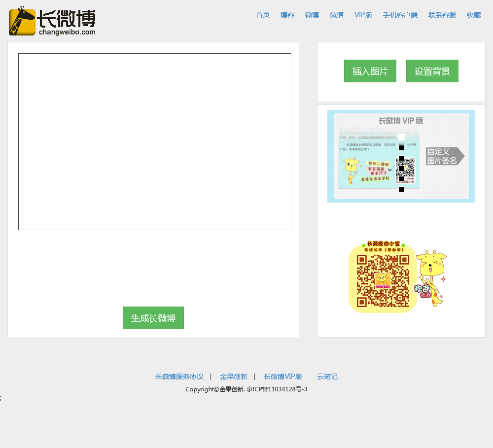
Task: Open the 长微博服务协议 footer link
Action: 179,377
